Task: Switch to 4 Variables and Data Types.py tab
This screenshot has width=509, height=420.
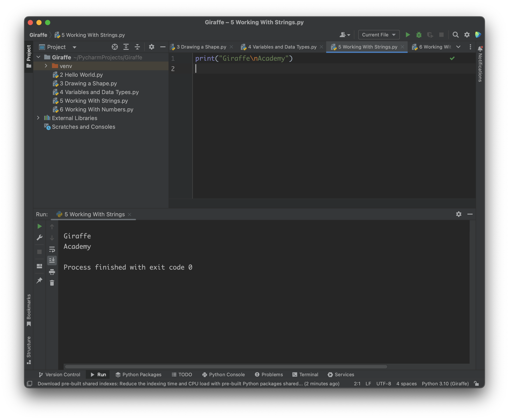Action: point(282,47)
